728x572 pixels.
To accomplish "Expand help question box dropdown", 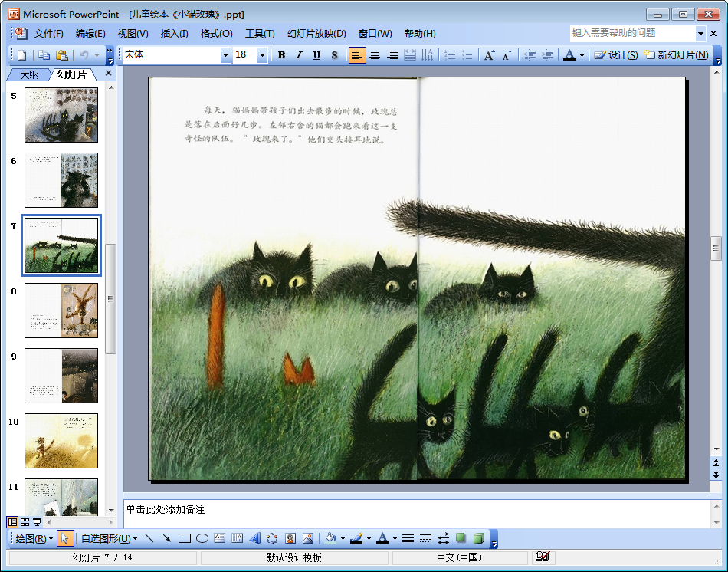I will [x=700, y=33].
